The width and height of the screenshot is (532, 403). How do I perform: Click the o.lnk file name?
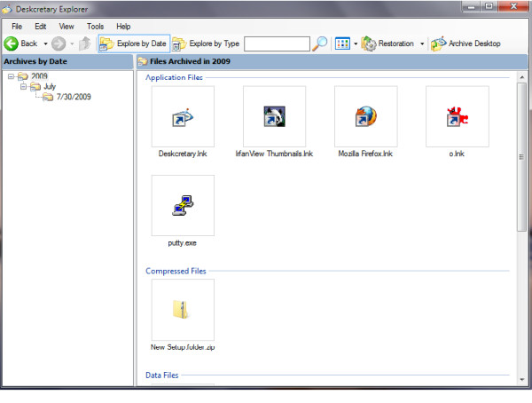(x=457, y=154)
